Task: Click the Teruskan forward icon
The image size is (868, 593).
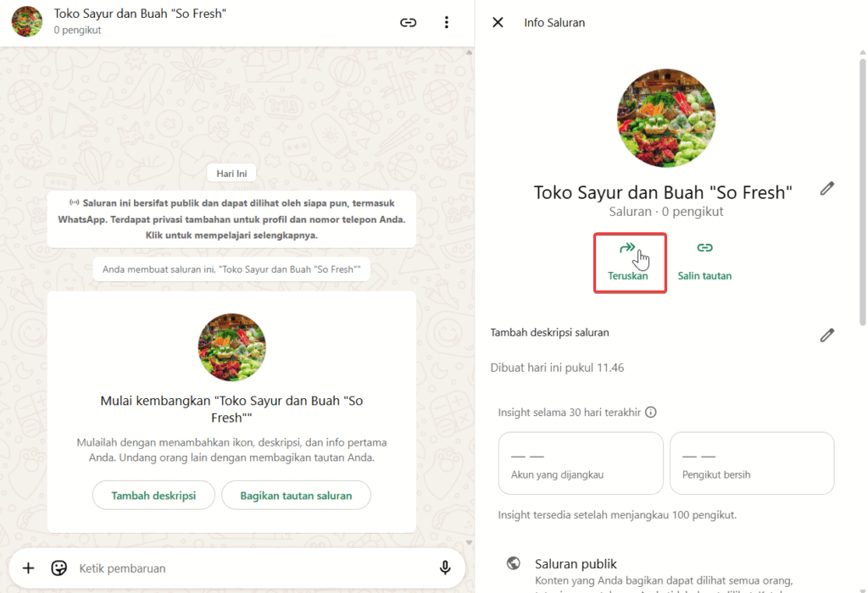Action: pyautogui.click(x=628, y=249)
